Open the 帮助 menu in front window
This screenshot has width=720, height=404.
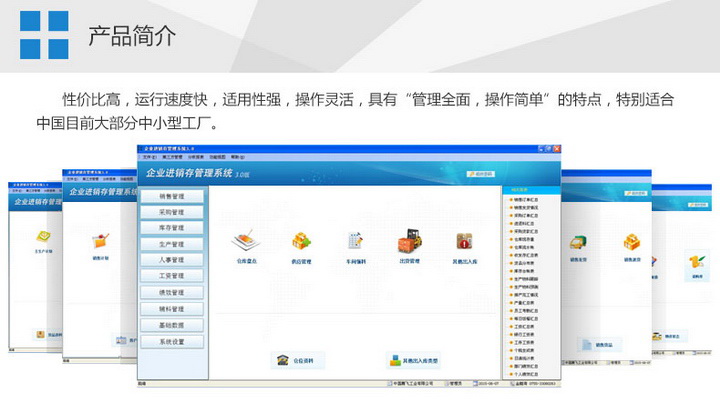(x=237, y=157)
